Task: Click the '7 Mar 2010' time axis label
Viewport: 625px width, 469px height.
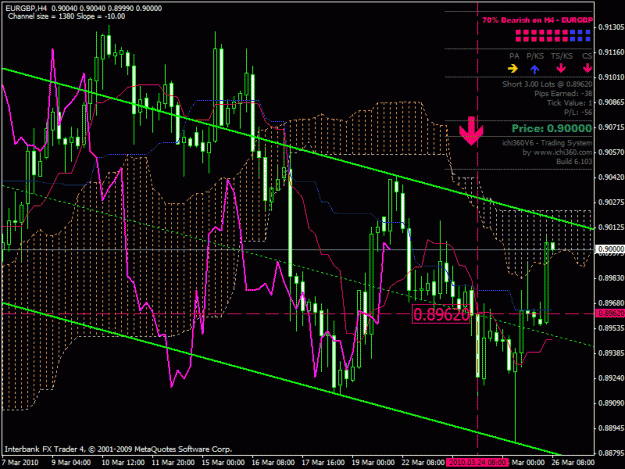Action: (20, 462)
